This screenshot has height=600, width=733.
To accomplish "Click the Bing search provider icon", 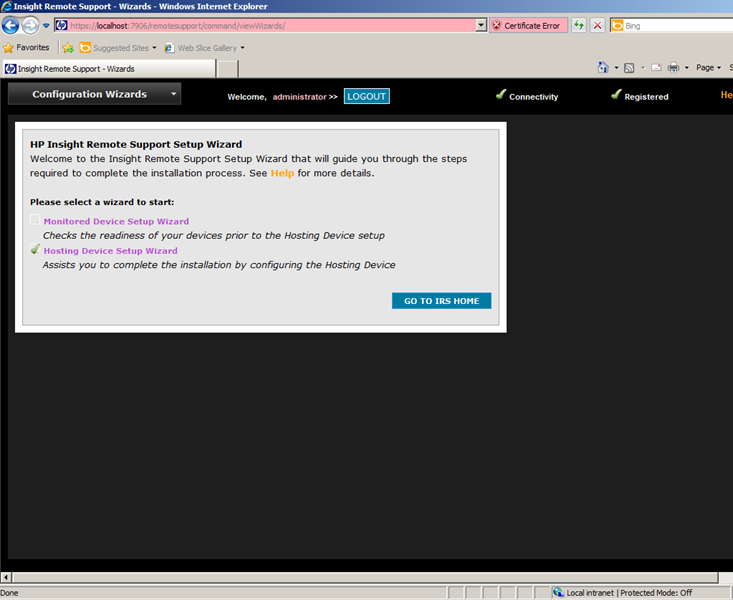I will [x=618, y=26].
